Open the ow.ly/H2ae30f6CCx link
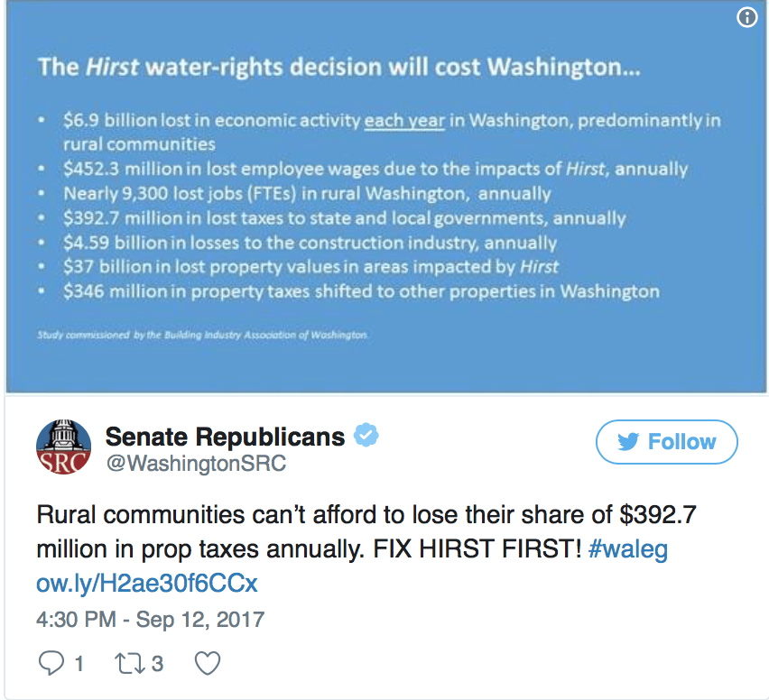Image resolution: width=769 pixels, height=700 pixels. pos(146,584)
